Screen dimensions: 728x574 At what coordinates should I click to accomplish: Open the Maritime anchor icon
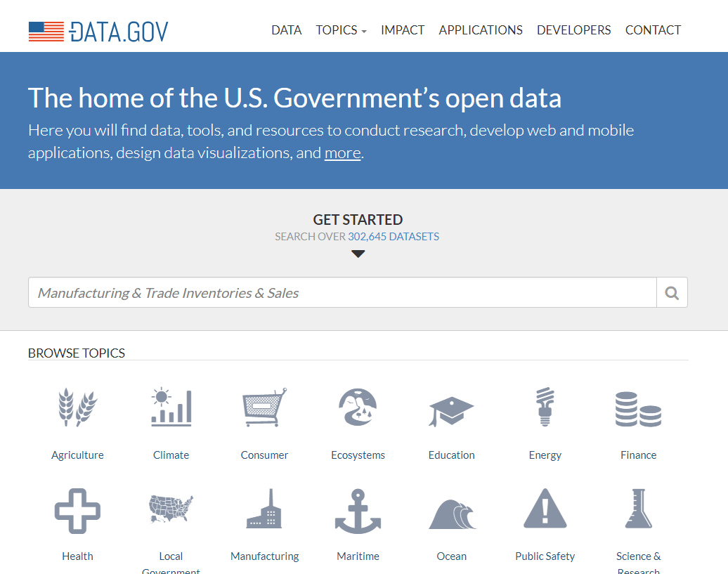(358, 511)
